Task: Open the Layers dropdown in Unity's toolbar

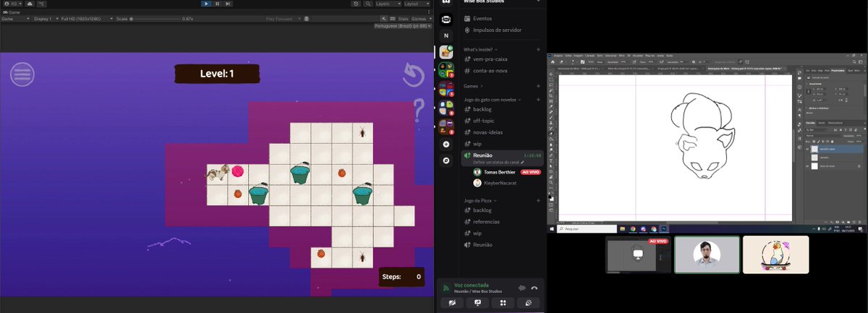Action: click(x=388, y=4)
